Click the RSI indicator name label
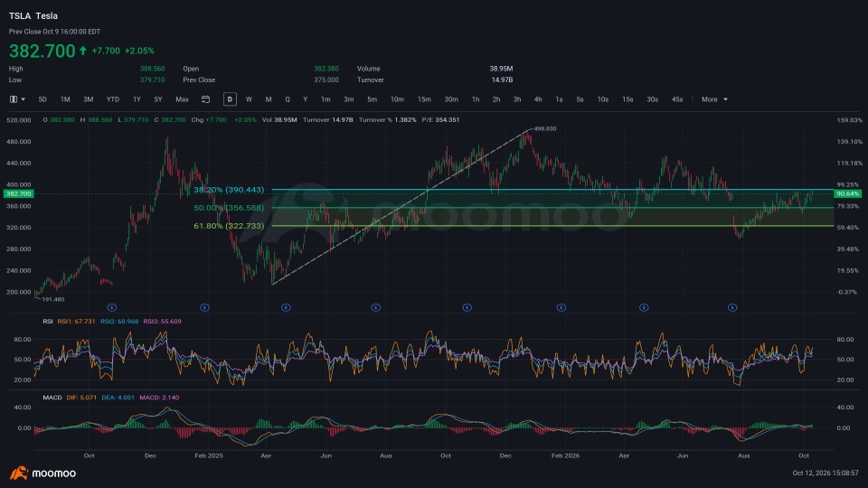This screenshot has height=488, width=868. tap(48, 322)
